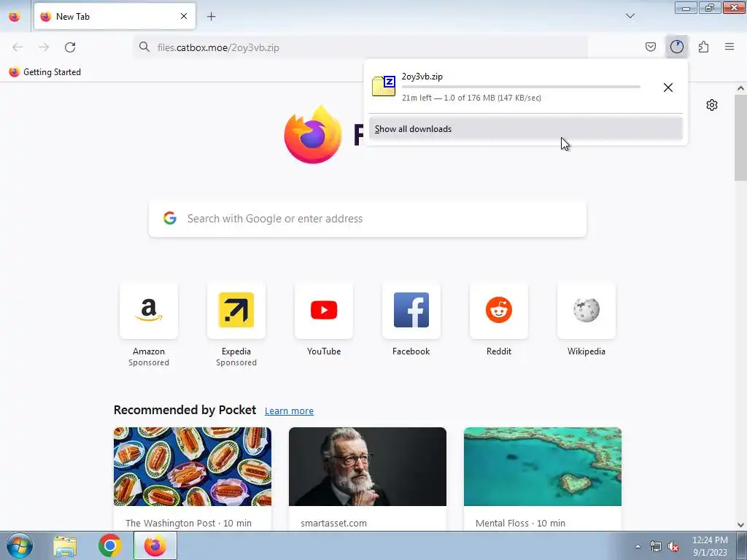Viewport: 747px width, 560px height.
Task: Open the Firefox hamburger application menu
Action: tap(729, 47)
